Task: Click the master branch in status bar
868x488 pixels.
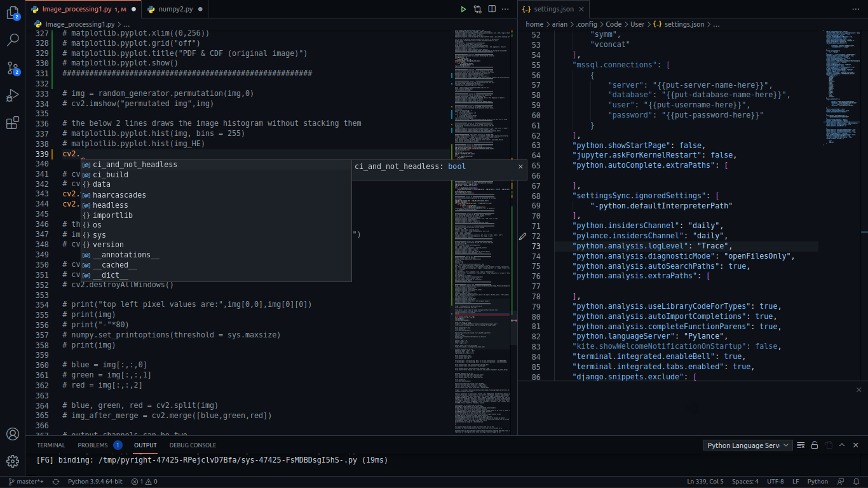Action: pos(26,482)
